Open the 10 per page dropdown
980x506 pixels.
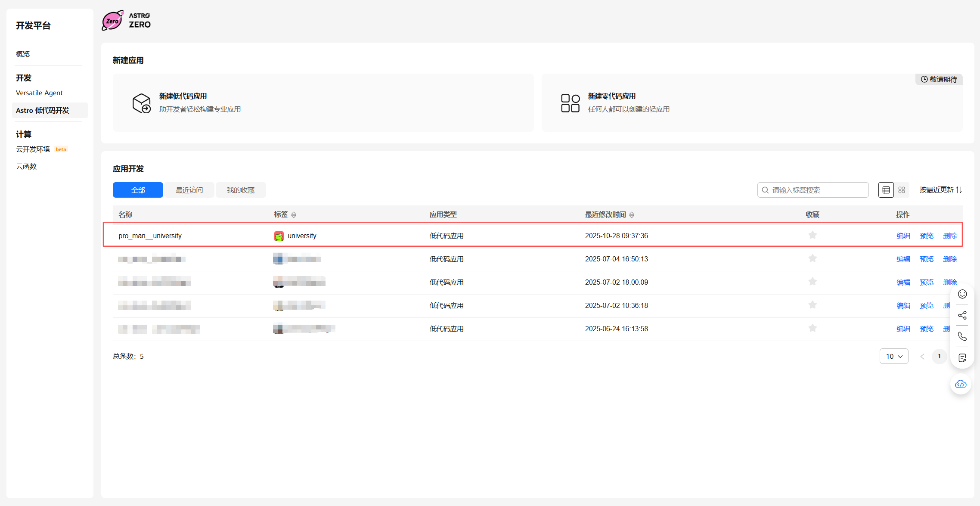pos(894,356)
